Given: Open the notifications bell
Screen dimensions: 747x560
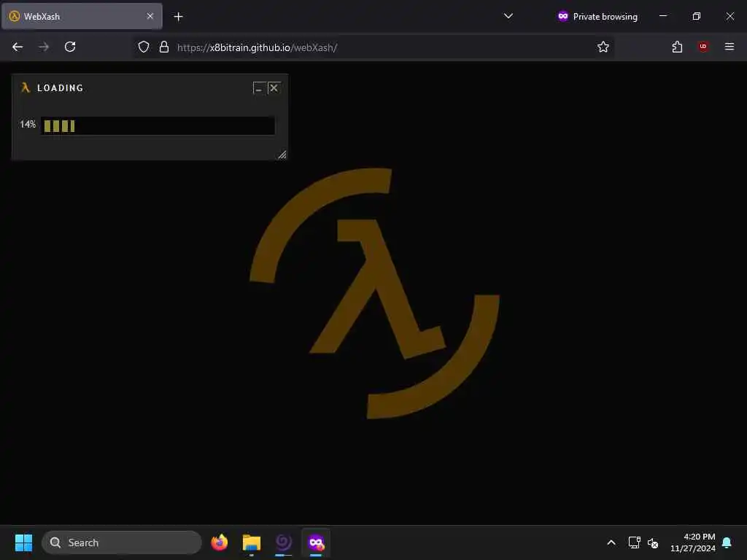Looking at the screenshot, I should 727,542.
